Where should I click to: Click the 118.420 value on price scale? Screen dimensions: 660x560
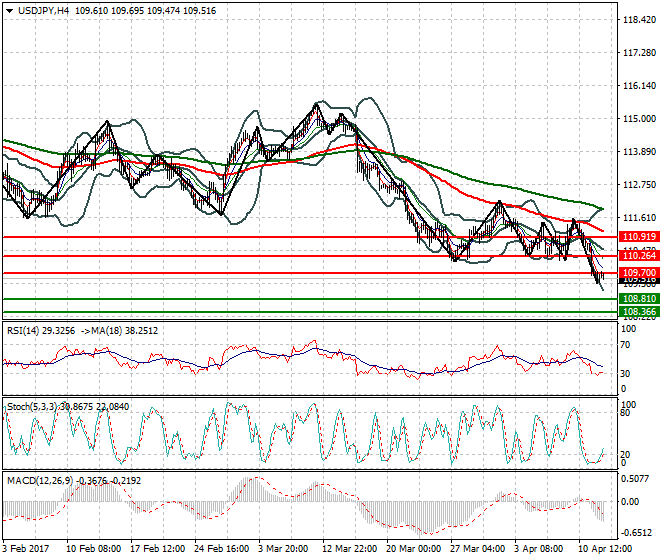638,20
